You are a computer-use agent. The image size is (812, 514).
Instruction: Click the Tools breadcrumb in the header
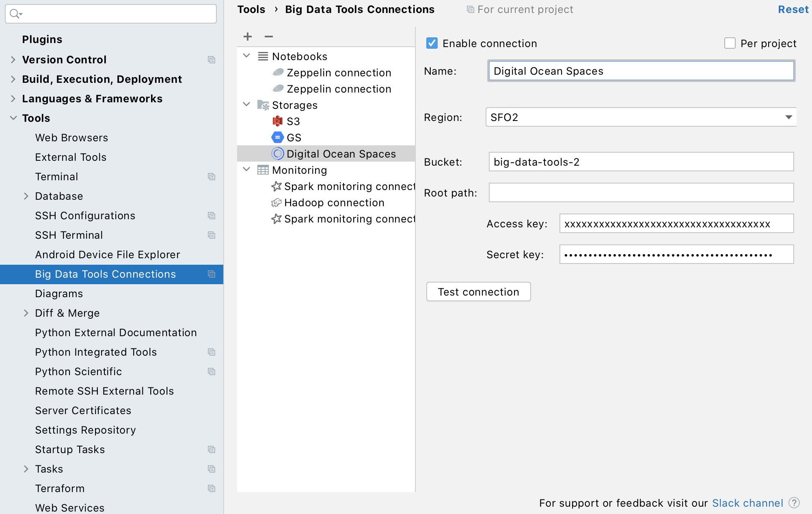251,9
